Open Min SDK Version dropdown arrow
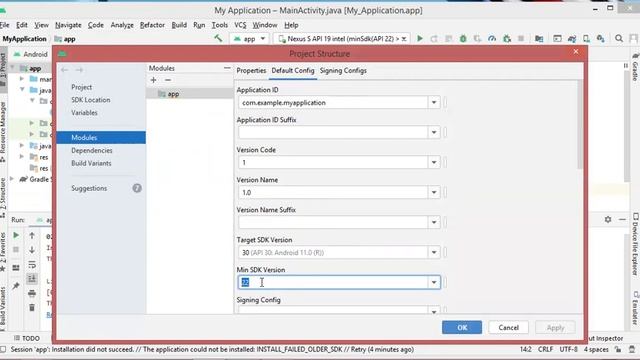 click(434, 282)
